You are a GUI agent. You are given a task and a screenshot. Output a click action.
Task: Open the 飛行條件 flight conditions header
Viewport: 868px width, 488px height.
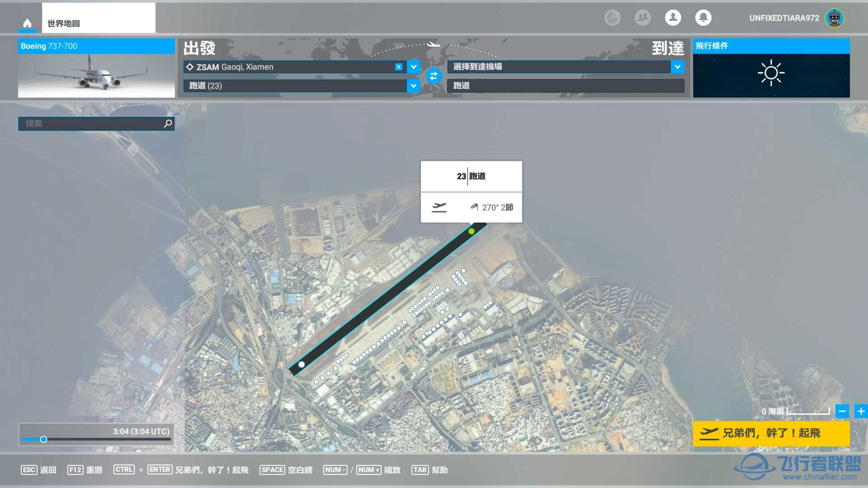tap(771, 46)
